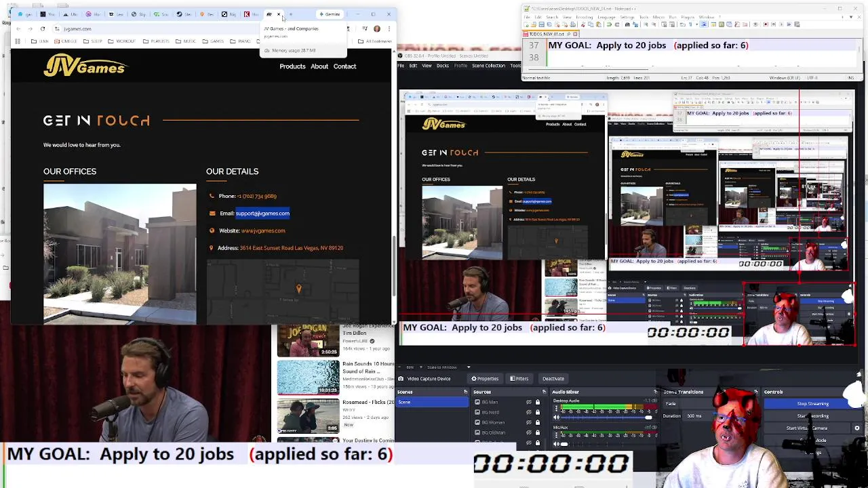Screen dimensions: 868x488
Task: Click the office building photo
Action: 120,253
